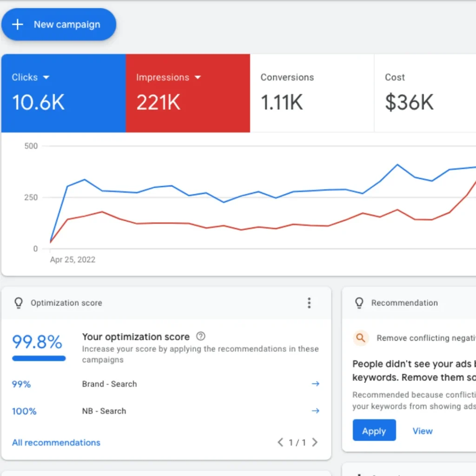Viewport: 476px width, 476px height.
Task: Open the All recommendations link
Action: pos(56,443)
